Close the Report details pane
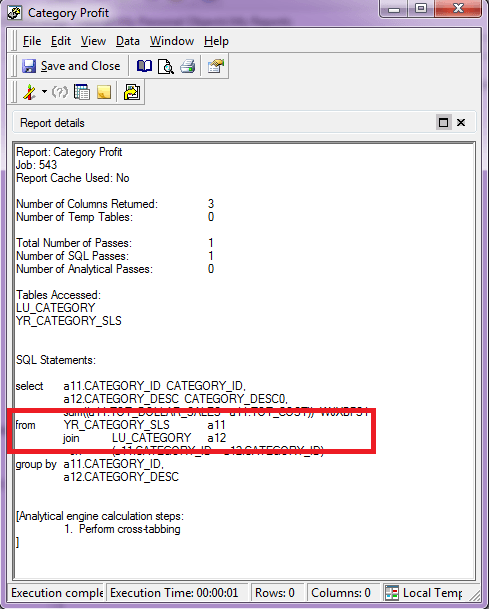This screenshot has width=489, height=609. pyautogui.click(x=461, y=123)
